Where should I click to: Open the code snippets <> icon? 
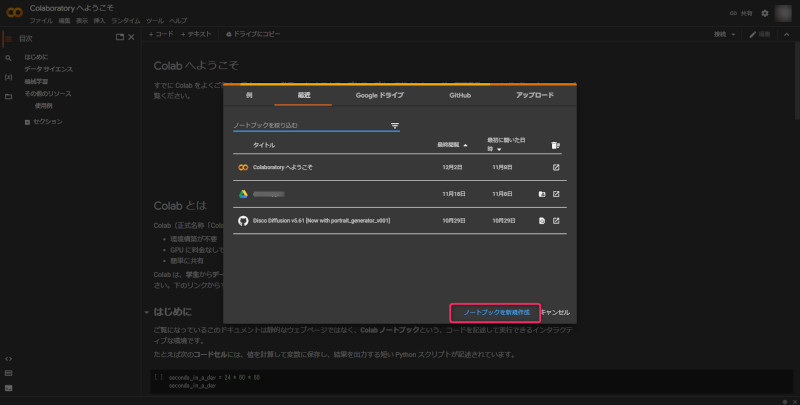(x=8, y=359)
